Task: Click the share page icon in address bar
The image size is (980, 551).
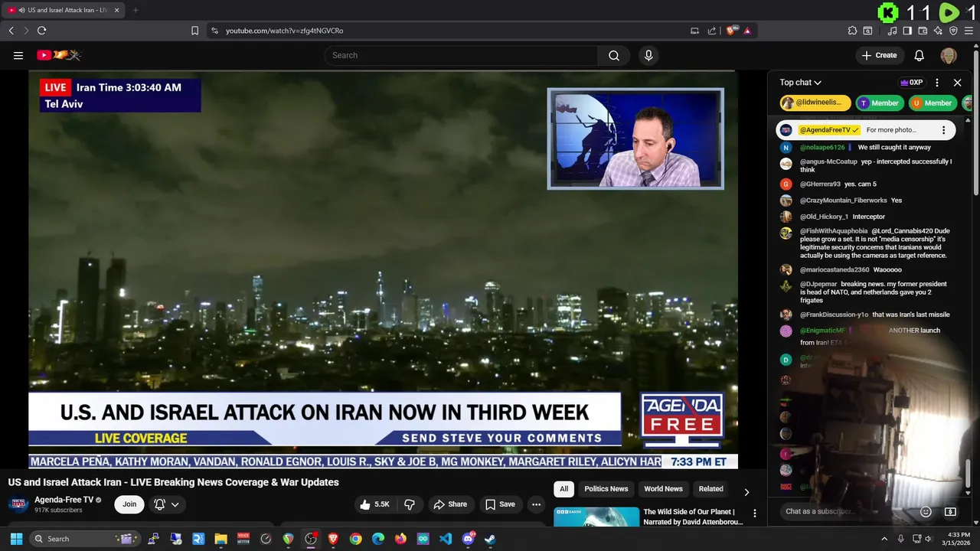Action: [x=712, y=31]
